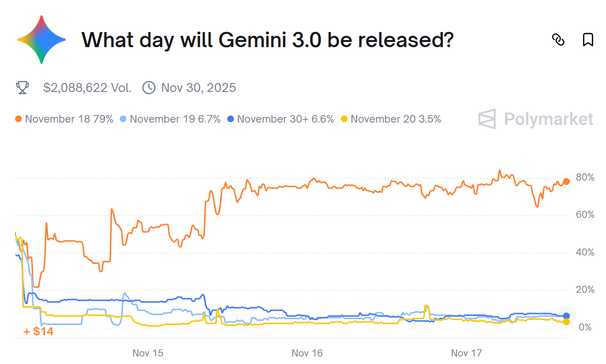Click the Gemini sparkle logo
606x364 pixels.
[x=42, y=40]
